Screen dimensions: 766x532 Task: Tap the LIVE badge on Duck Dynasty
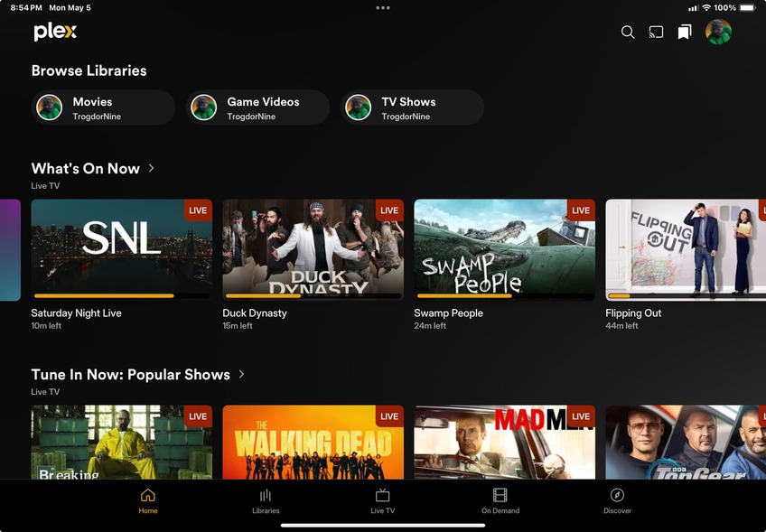pos(389,210)
